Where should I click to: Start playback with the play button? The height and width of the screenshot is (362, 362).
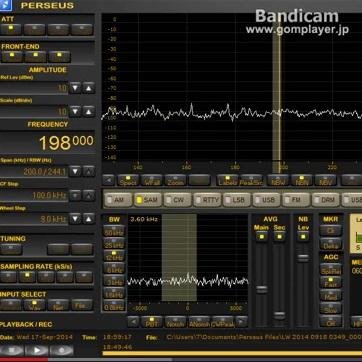point(37,350)
